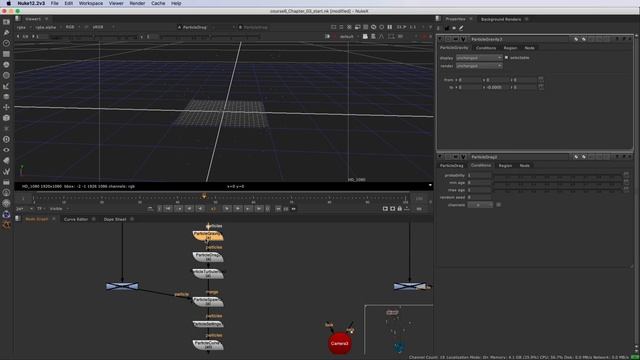Click the Color nodes toolbar icon
Viewport: 640px width, 360px height.
(x=6, y=64)
